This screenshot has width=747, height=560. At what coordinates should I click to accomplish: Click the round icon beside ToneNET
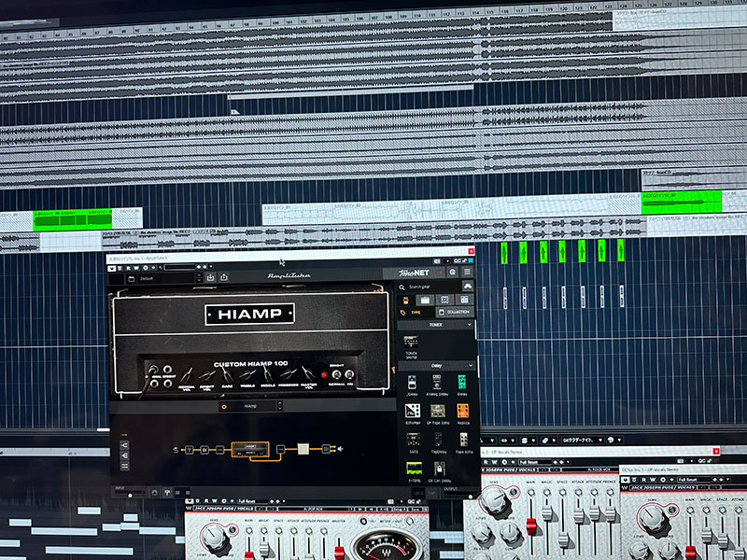coord(452,273)
